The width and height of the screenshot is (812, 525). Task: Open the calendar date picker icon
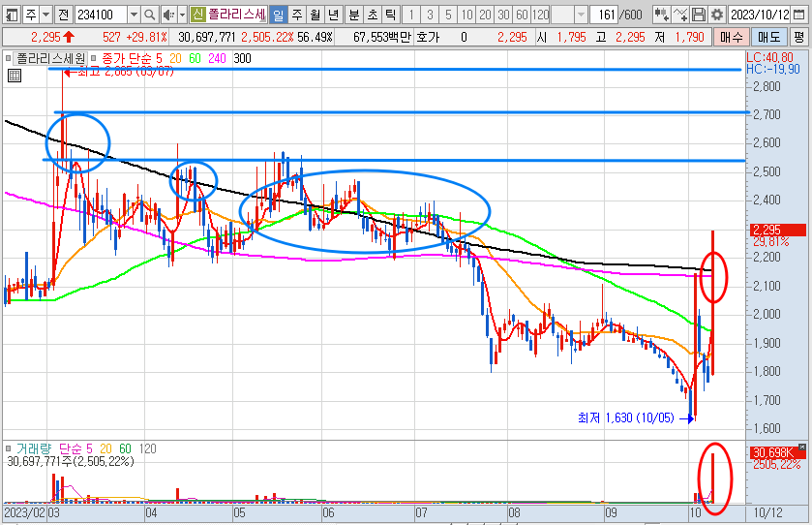[x=799, y=15]
